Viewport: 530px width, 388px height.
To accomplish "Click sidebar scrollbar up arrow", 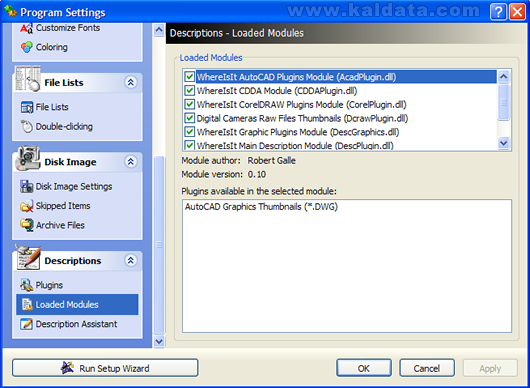I will (159, 30).
